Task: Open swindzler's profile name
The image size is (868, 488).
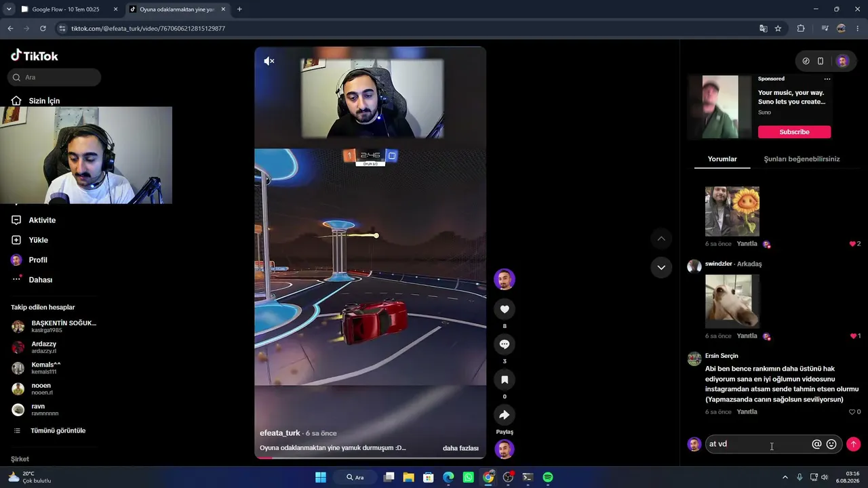Action: click(718, 264)
